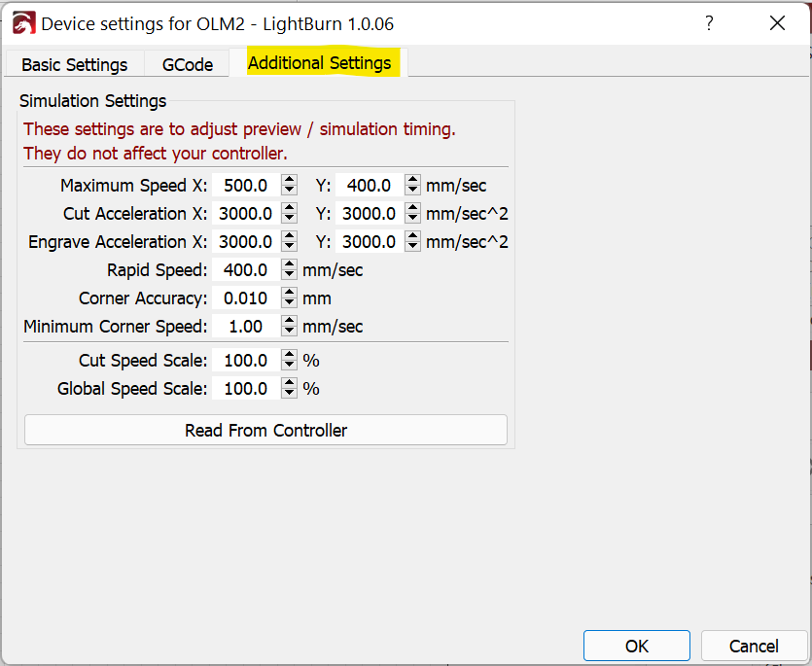Focus the Rapid Speed value field
Image resolution: width=812 pixels, height=666 pixels.
point(246,270)
